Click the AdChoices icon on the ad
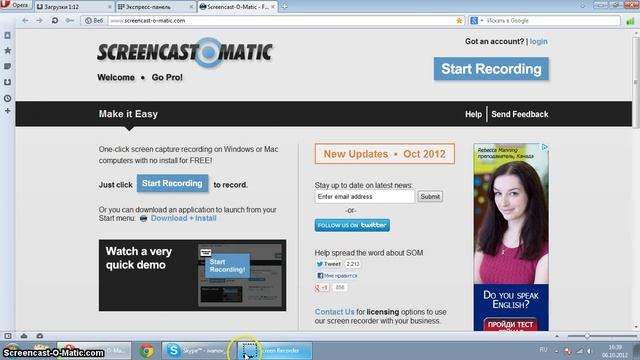 (544, 147)
